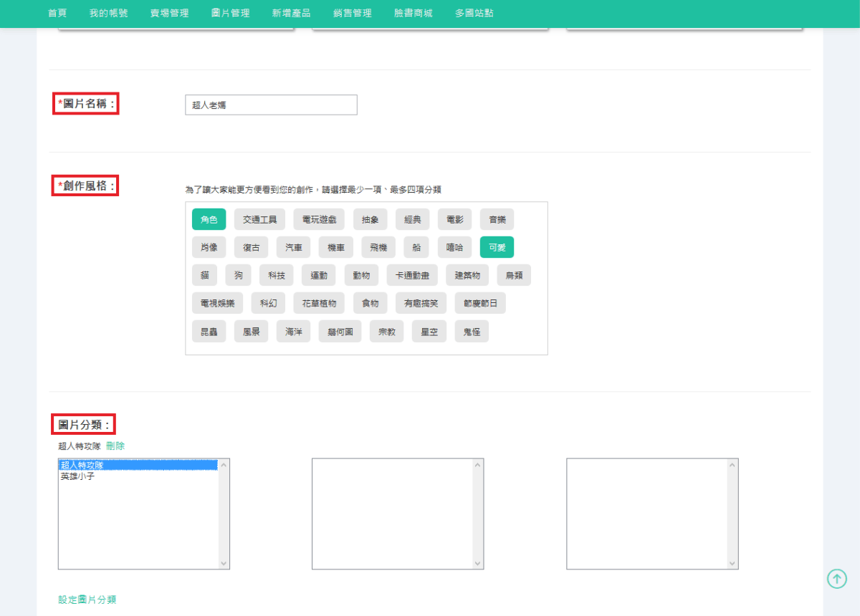Pick the 星空 style tag
This screenshot has width=860, height=616.
pyautogui.click(x=429, y=331)
